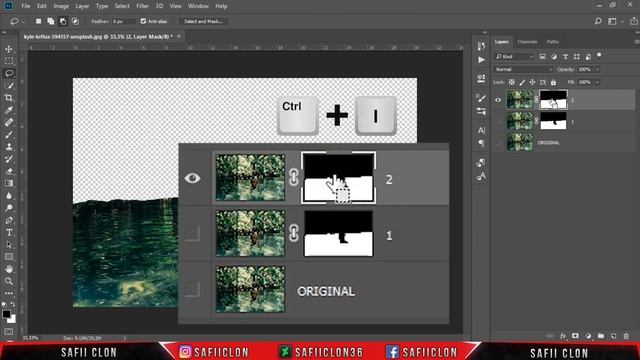Click Subtract from selection mode icon
The width and height of the screenshot is (640, 360).
click(63, 21)
